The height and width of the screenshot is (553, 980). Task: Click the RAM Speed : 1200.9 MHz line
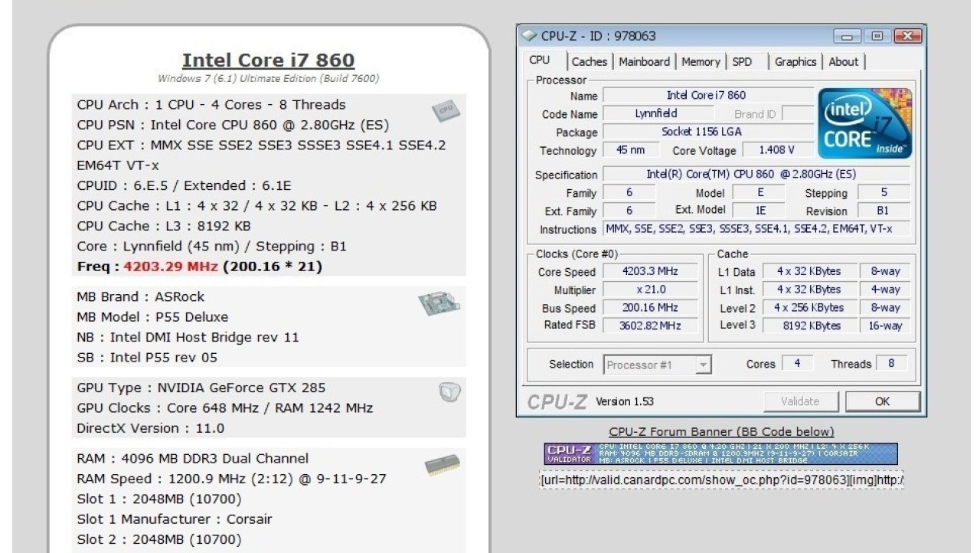(231, 479)
